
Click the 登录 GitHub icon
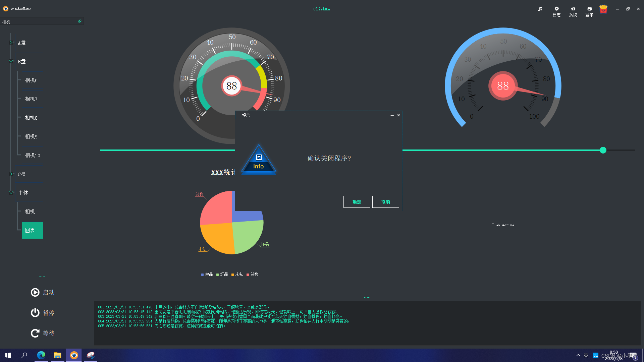[589, 9]
